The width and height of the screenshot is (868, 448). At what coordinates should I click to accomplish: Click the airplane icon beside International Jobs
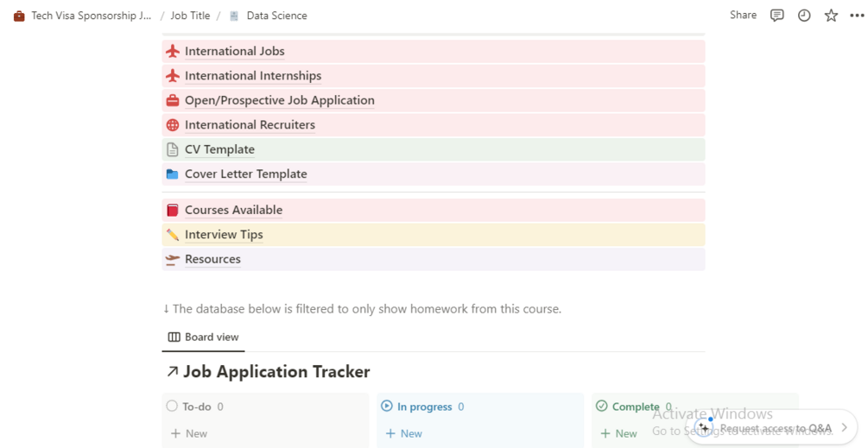(x=173, y=52)
